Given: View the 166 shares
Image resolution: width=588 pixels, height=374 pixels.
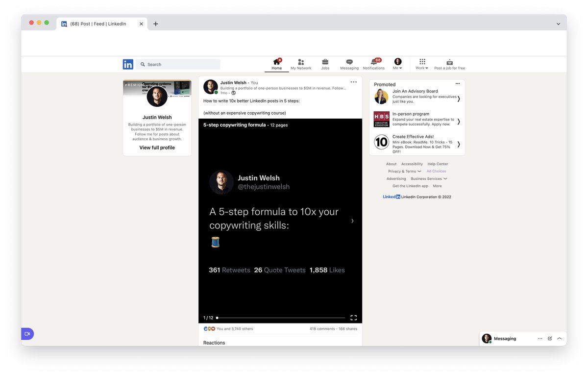Looking at the screenshot, I should coord(348,329).
